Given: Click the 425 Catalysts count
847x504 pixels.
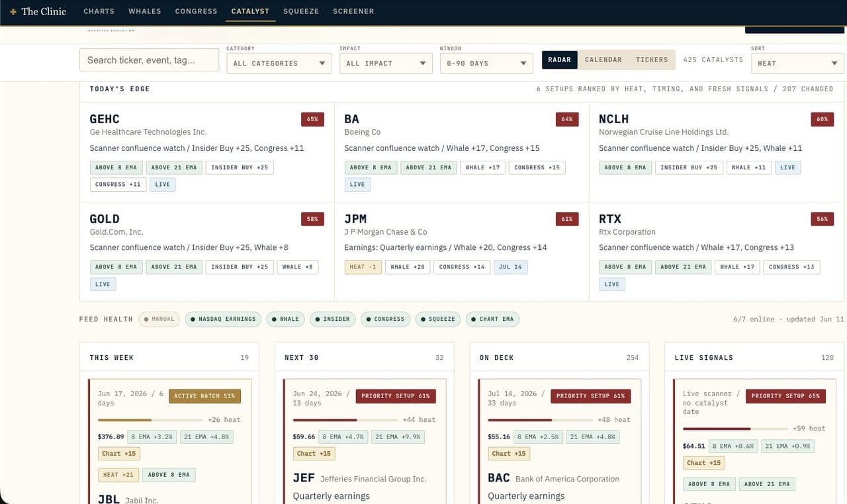Looking at the screenshot, I should pyautogui.click(x=713, y=60).
